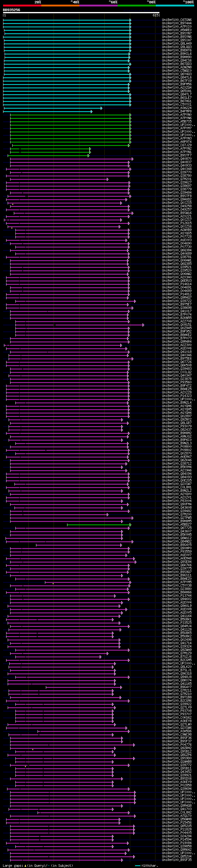The height and width of the screenshot is (868, 197).
Task: Click UniRef100_Q84TL6 entry
Action: tap(177, 78)
